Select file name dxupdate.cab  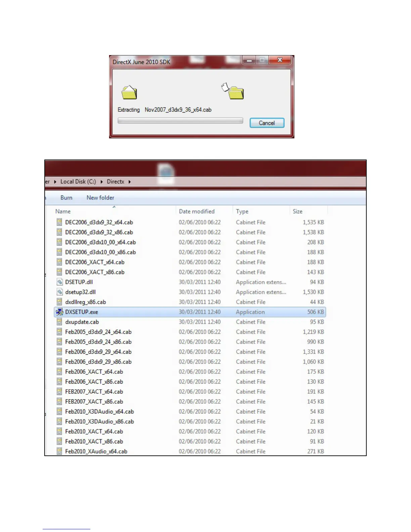pos(82,322)
